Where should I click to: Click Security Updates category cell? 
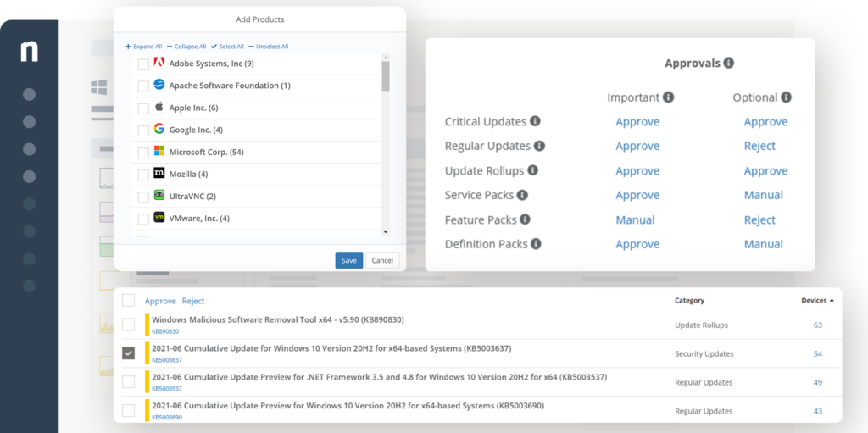click(704, 354)
